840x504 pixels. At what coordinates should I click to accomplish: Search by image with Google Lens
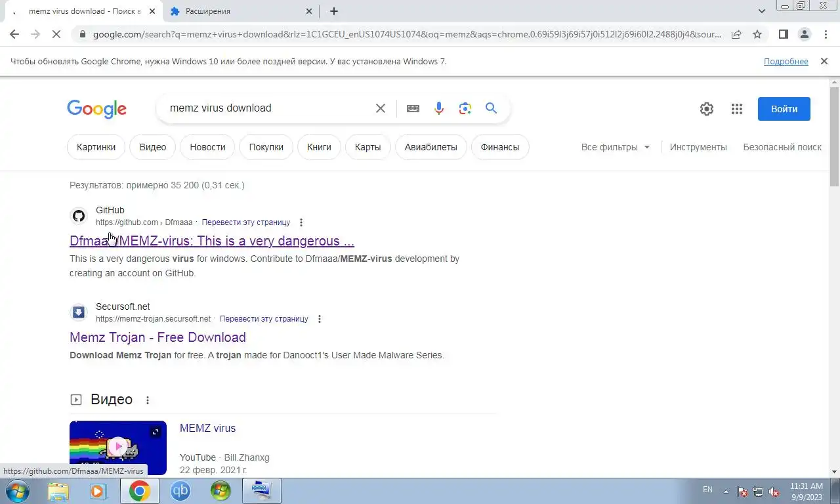point(465,108)
